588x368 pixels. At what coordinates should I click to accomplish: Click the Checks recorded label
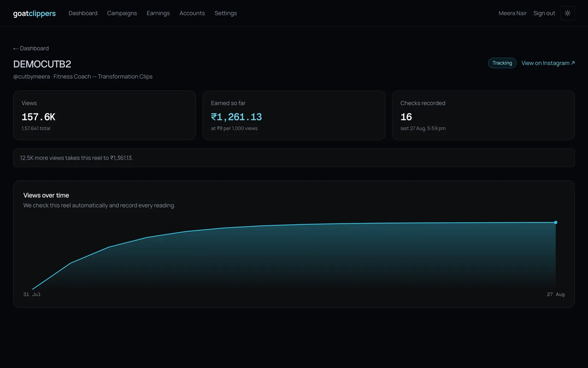click(x=423, y=103)
